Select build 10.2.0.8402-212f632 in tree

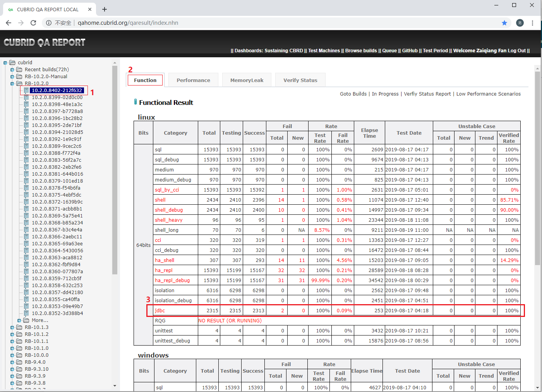click(x=57, y=90)
